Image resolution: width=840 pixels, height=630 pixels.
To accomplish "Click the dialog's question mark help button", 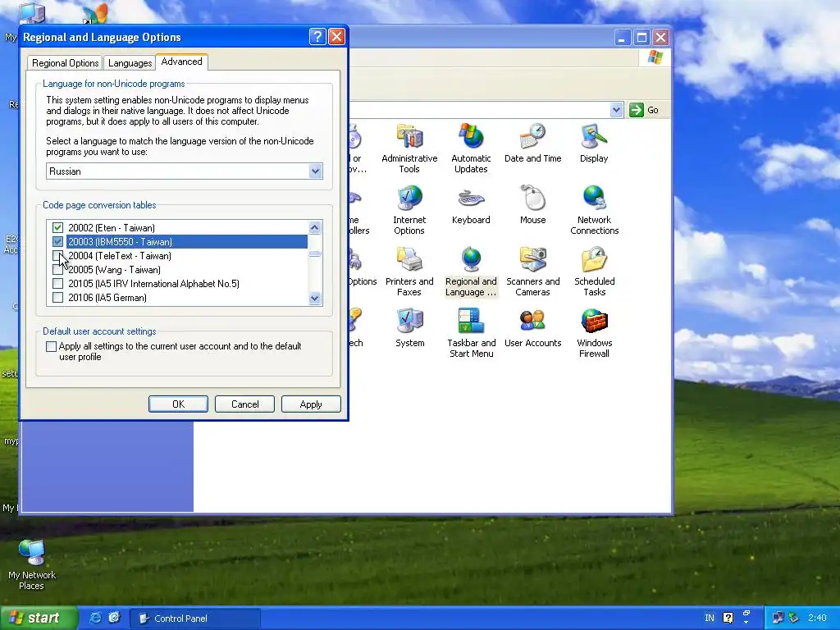I will [x=317, y=37].
